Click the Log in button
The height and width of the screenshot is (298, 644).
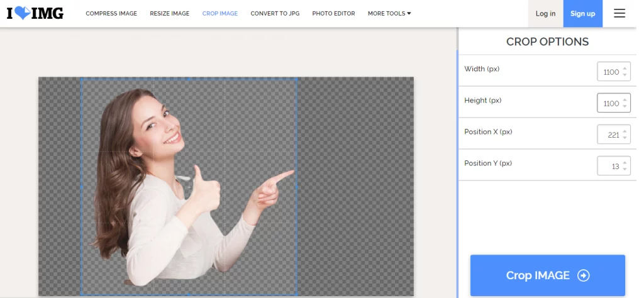545,13
